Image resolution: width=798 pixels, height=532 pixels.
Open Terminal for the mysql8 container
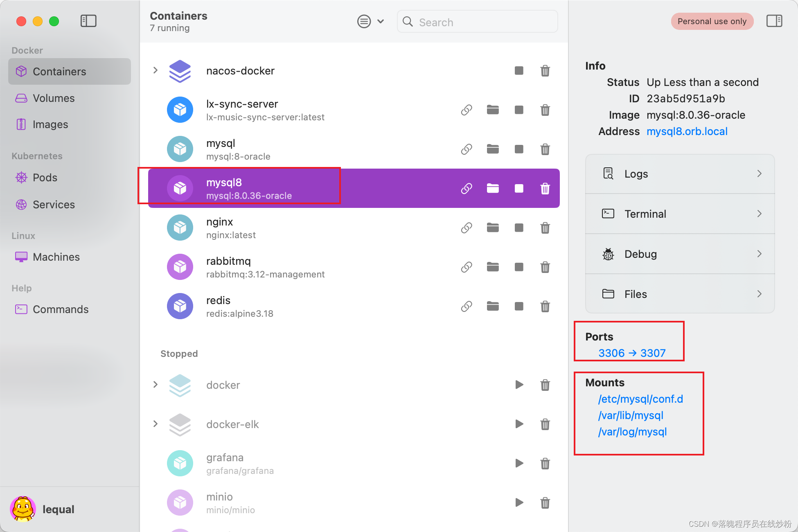tap(680, 214)
